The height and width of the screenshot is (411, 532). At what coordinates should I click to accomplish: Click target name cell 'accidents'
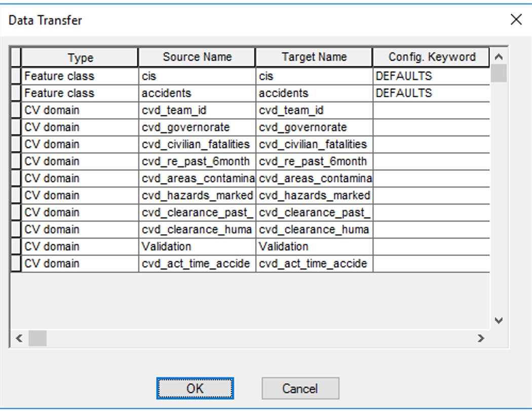pyautogui.click(x=314, y=93)
